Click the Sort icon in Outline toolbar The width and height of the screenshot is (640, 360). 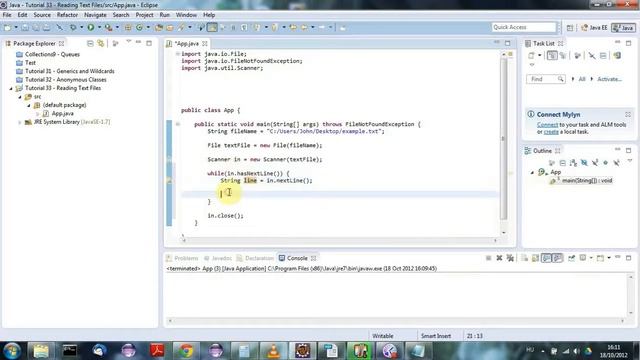click(573, 163)
